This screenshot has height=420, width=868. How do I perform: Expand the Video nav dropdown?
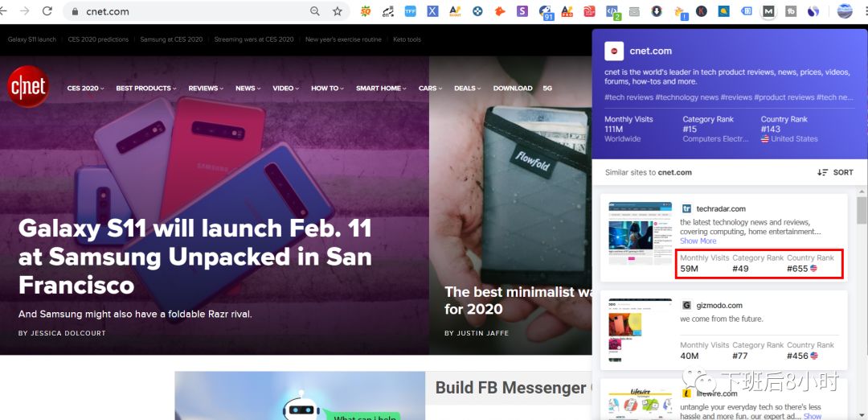coord(285,88)
